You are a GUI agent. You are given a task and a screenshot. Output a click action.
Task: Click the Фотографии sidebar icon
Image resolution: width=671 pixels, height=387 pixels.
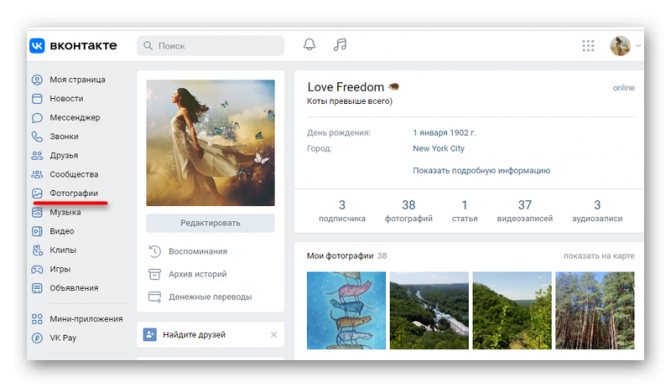37,193
